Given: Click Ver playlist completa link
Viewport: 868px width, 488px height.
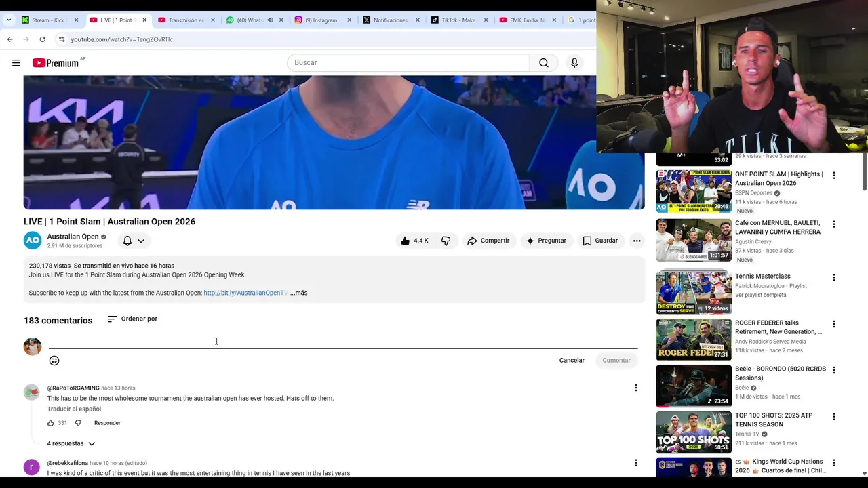Looking at the screenshot, I should click(761, 295).
